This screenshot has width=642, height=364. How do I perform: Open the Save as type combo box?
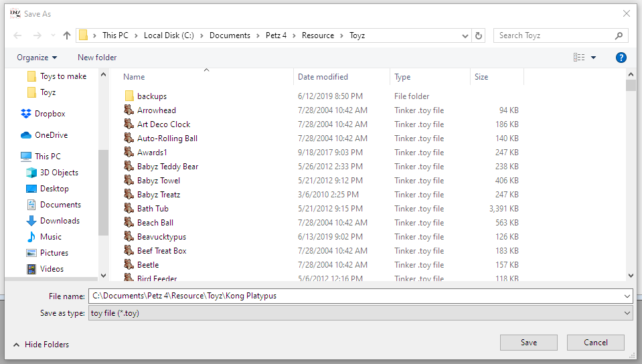[x=360, y=313]
